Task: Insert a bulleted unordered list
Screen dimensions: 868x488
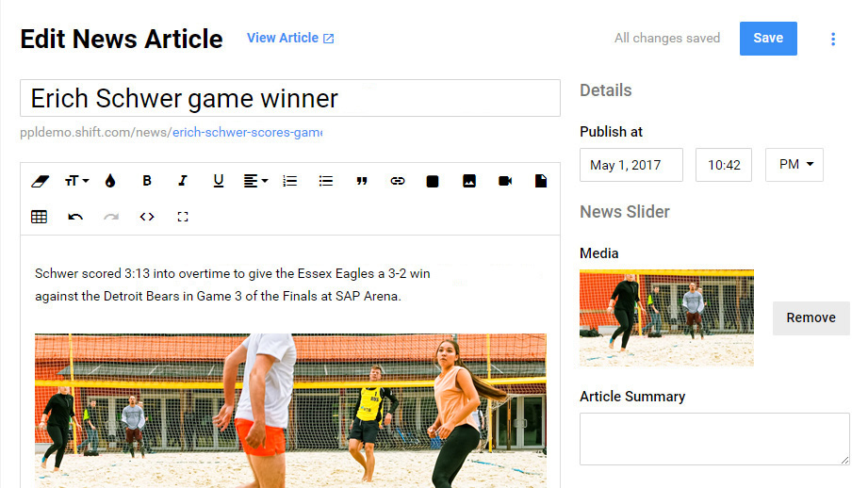Action: [x=326, y=181]
